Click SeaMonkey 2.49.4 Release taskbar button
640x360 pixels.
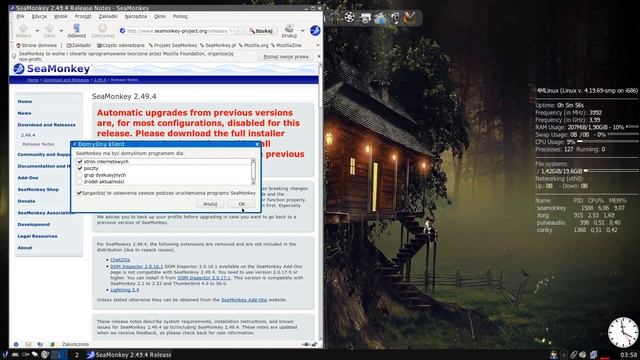(x=129, y=355)
